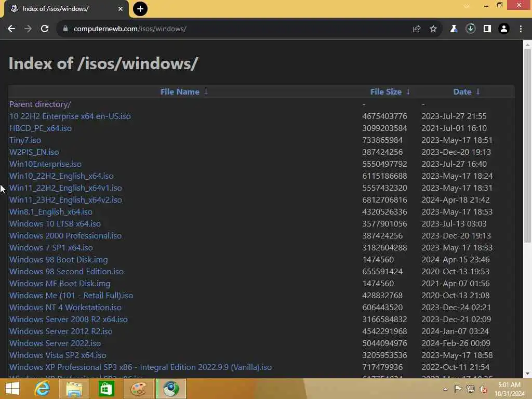
Task: Share this page via share icon
Action: [417, 29]
